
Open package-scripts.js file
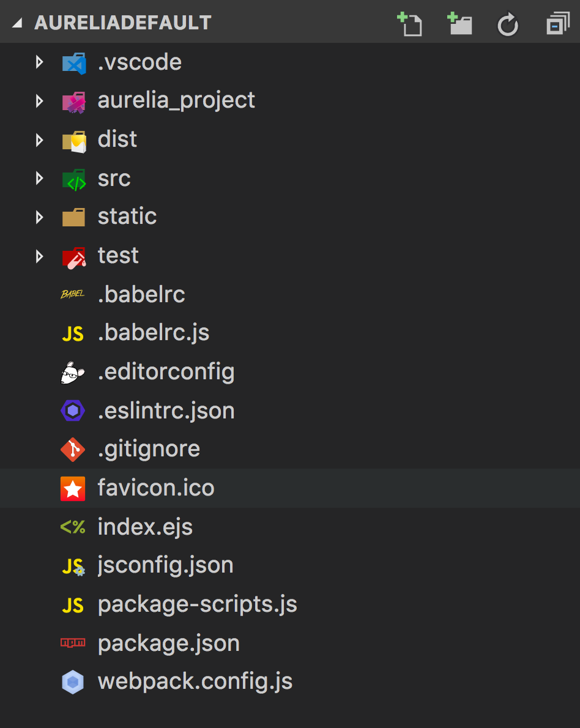197,604
